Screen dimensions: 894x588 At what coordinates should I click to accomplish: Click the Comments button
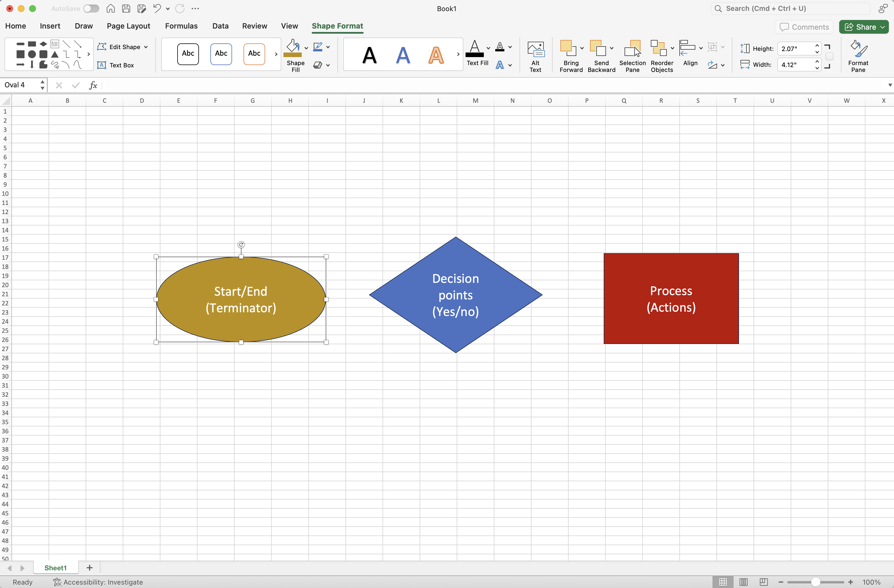[804, 27]
